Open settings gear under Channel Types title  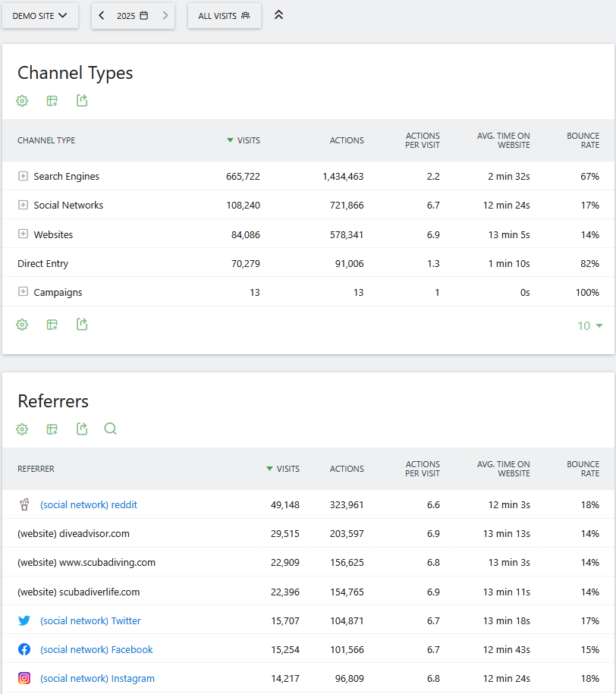tap(22, 101)
